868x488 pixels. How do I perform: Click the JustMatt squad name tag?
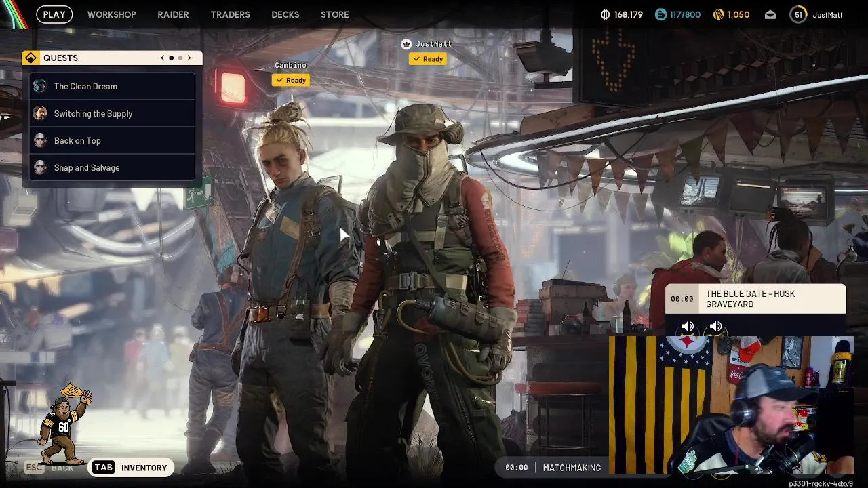point(434,44)
